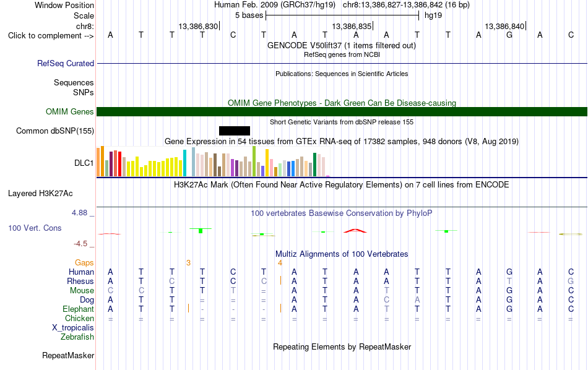Click the 13,386,840 position label
Screen dimensions: 588x370
tap(504, 26)
